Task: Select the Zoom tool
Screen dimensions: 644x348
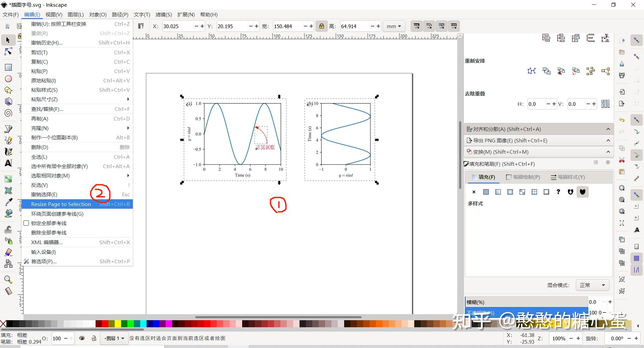Action: [7, 279]
